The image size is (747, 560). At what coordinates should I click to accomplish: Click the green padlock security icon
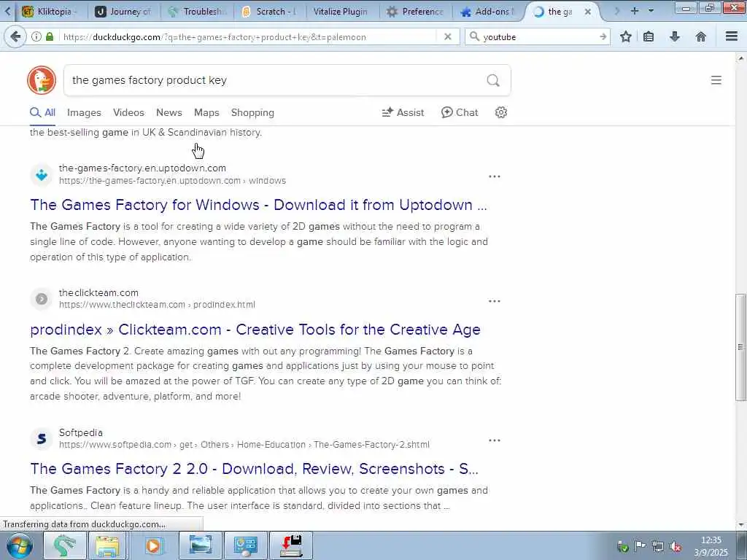pyautogui.click(x=50, y=36)
